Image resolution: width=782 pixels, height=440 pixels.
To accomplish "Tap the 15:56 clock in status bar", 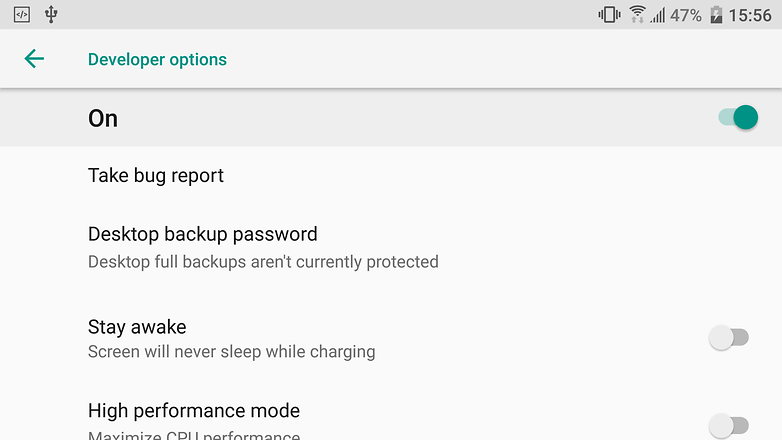I will pyautogui.click(x=750, y=15).
